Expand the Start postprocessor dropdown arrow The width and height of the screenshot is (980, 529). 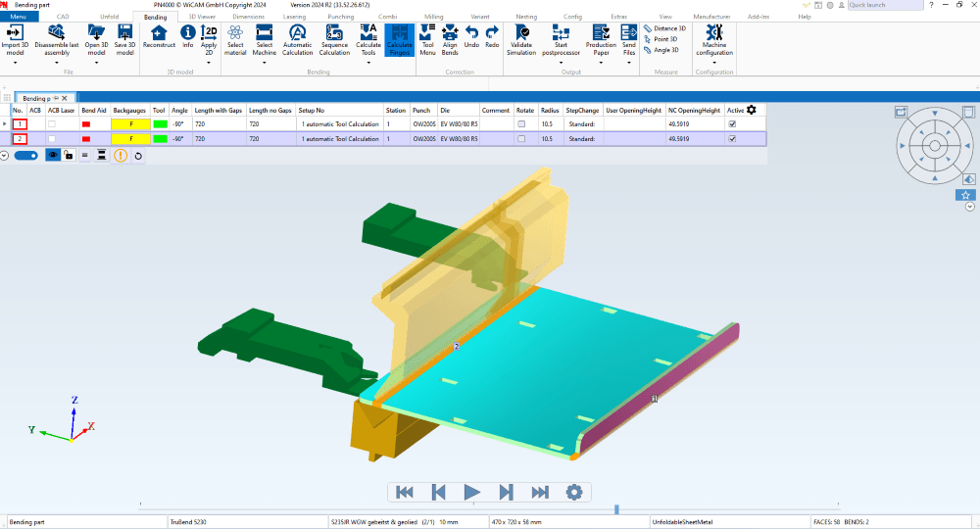561,62
